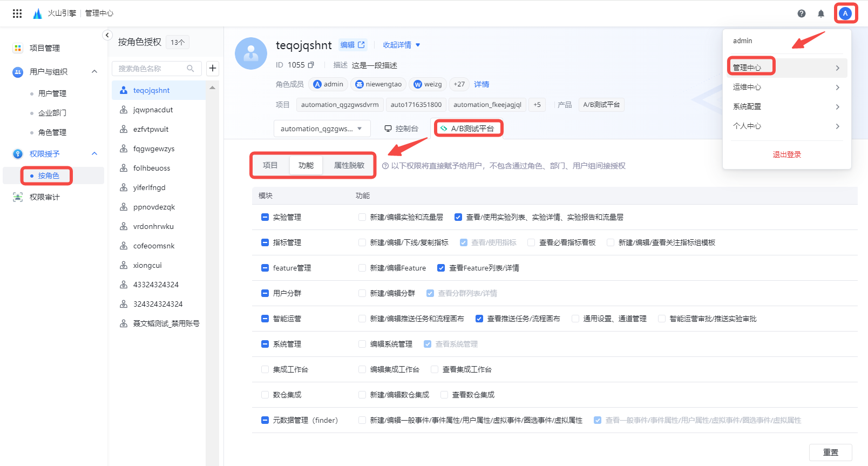Check 数仓集成 module checkbox
This screenshot has width=868, height=466.
pyautogui.click(x=265, y=395)
